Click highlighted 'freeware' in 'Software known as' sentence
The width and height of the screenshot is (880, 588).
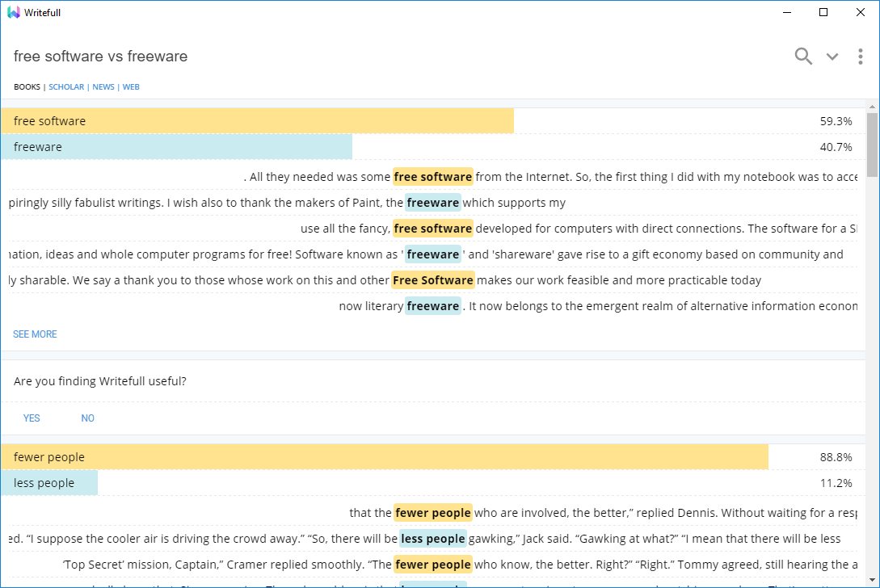click(x=432, y=254)
